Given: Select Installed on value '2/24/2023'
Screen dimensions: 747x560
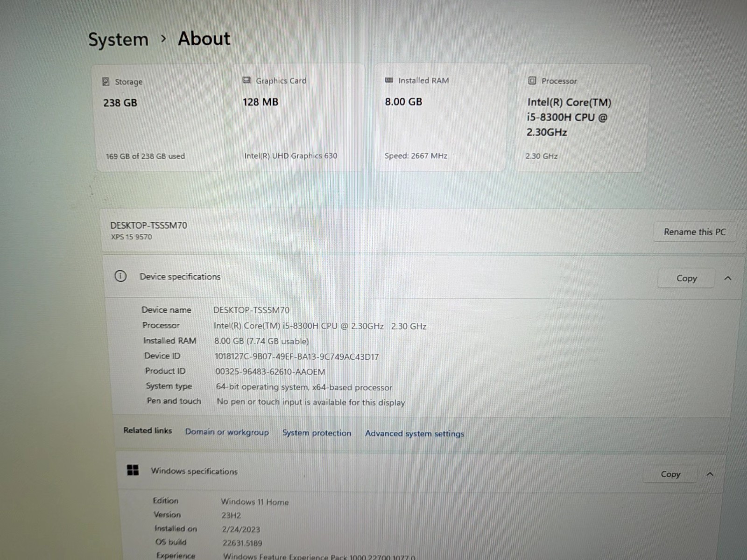Looking at the screenshot, I should tap(241, 529).
